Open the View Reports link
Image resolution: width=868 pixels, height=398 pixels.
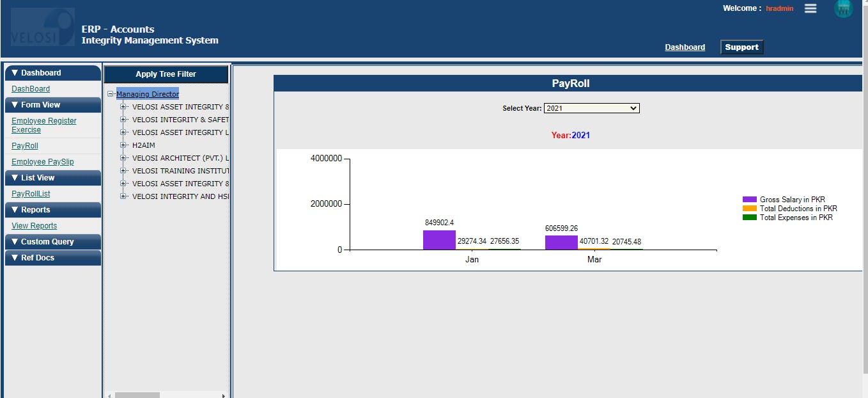pos(34,225)
